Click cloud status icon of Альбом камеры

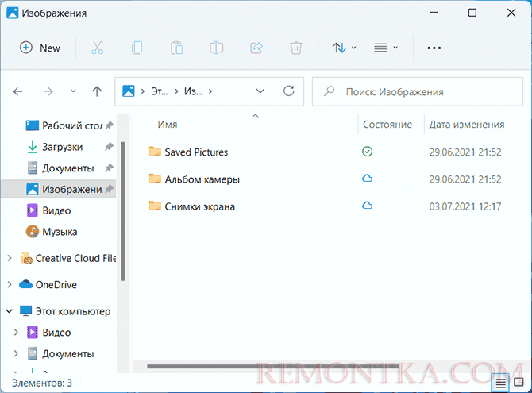[367, 178]
